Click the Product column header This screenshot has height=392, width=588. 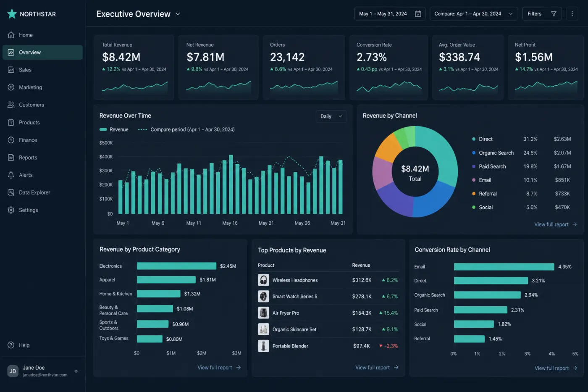point(266,265)
